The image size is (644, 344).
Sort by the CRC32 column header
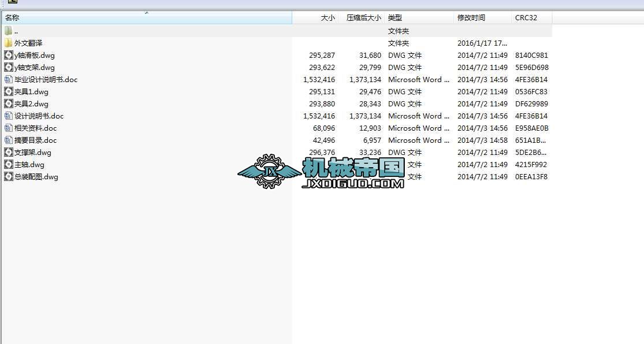pyautogui.click(x=532, y=18)
